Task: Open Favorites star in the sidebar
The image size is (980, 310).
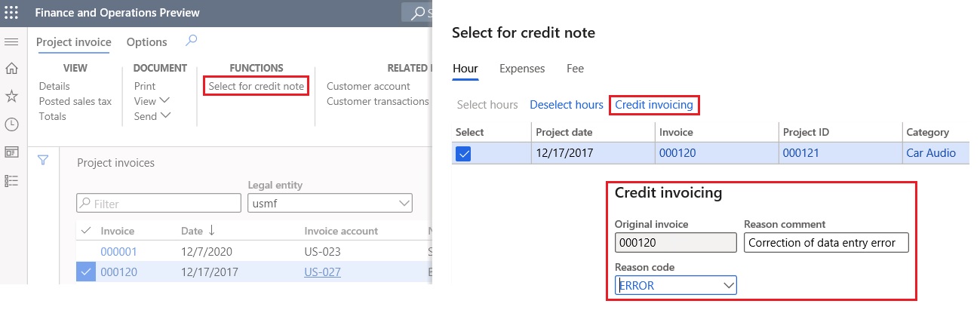Action: tap(11, 96)
